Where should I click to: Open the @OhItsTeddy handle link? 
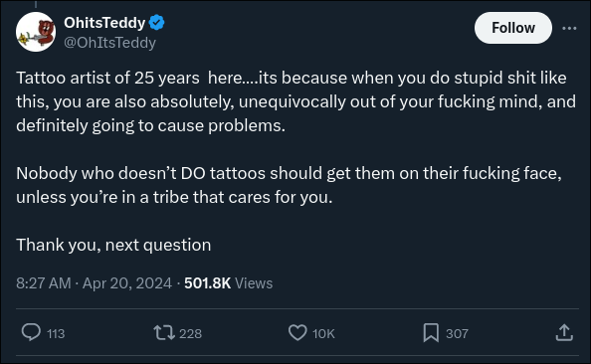[x=109, y=43]
